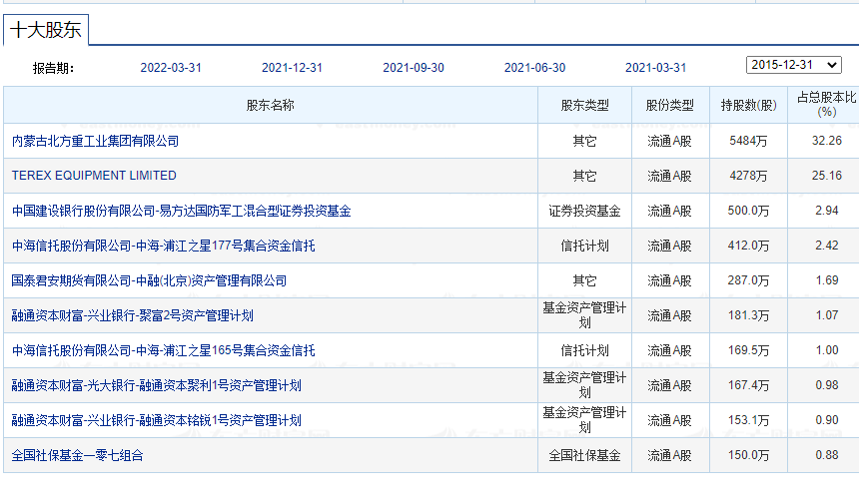Select report period 2021-12-31

[292, 68]
